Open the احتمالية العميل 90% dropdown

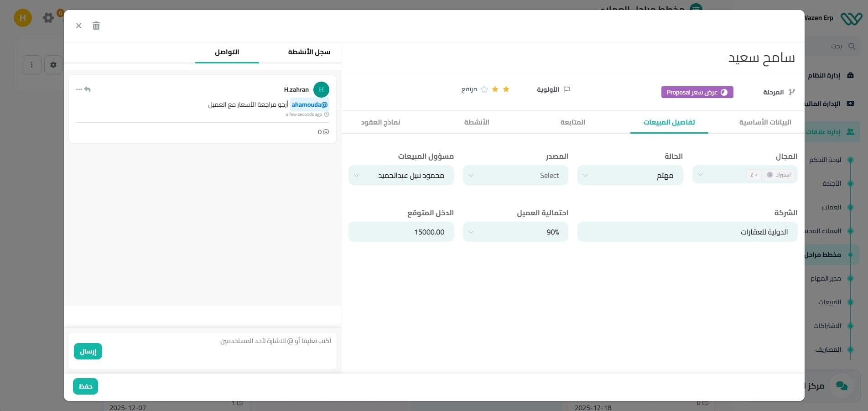click(515, 232)
